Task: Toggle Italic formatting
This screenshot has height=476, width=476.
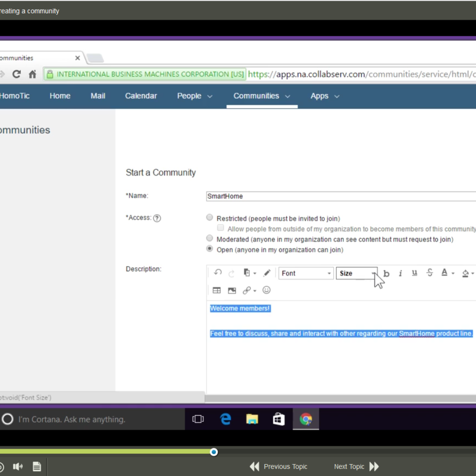Action: [x=400, y=273]
